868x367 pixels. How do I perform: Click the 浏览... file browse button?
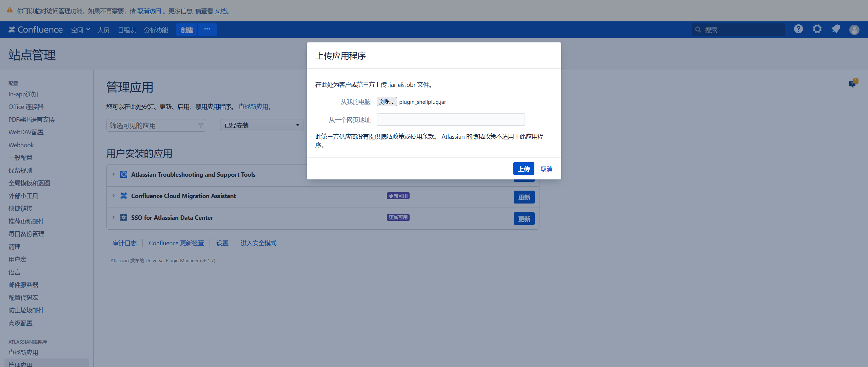coord(387,102)
